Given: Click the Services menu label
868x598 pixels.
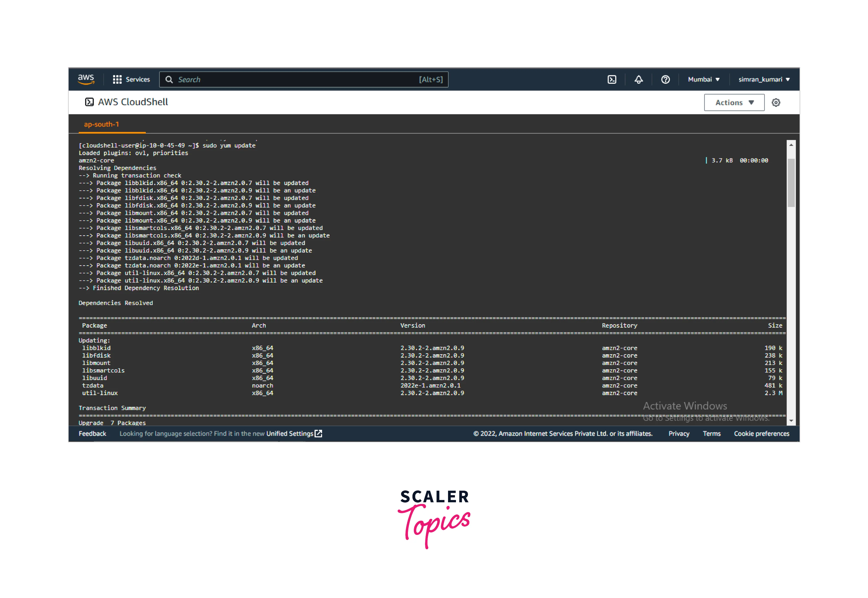Looking at the screenshot, I should (x=138, y=79).
